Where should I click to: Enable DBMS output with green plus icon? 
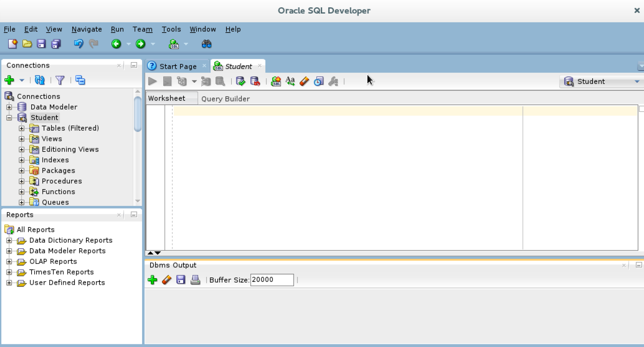pos(153,280)
